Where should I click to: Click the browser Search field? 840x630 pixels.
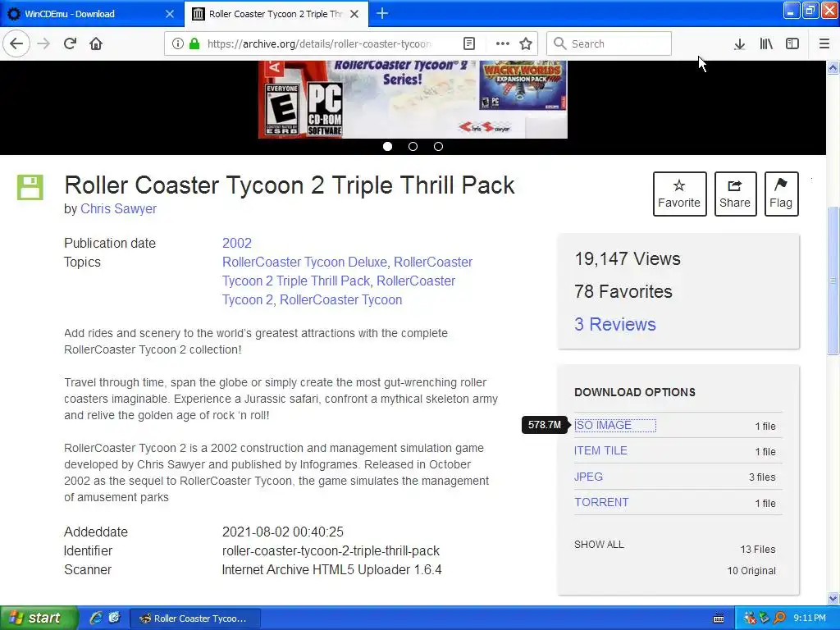click(x=609, y=43)
